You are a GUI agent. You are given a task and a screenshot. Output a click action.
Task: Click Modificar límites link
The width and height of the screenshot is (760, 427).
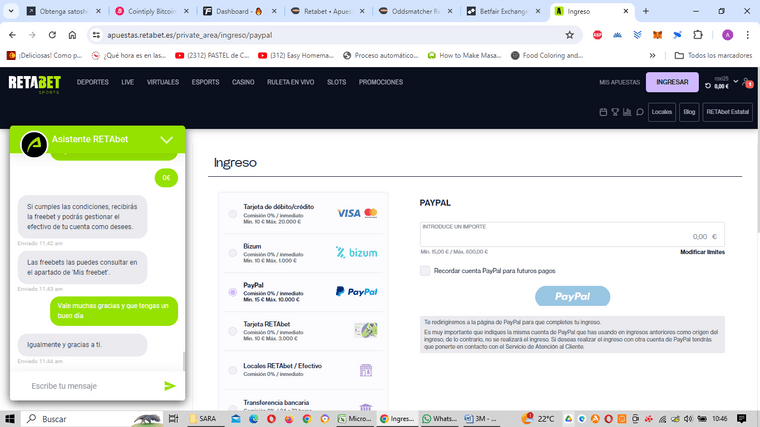[x=702, y=252]
